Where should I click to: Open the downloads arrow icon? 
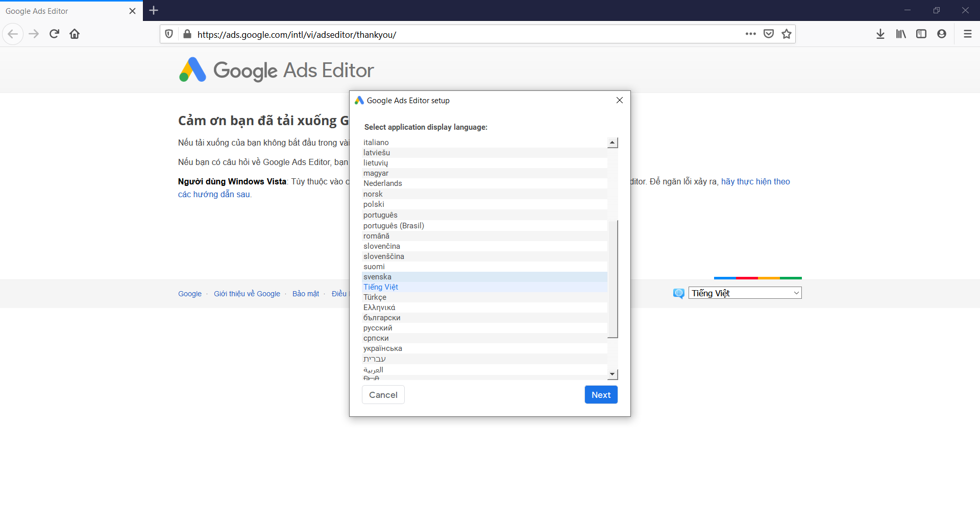tap(880, 34)
